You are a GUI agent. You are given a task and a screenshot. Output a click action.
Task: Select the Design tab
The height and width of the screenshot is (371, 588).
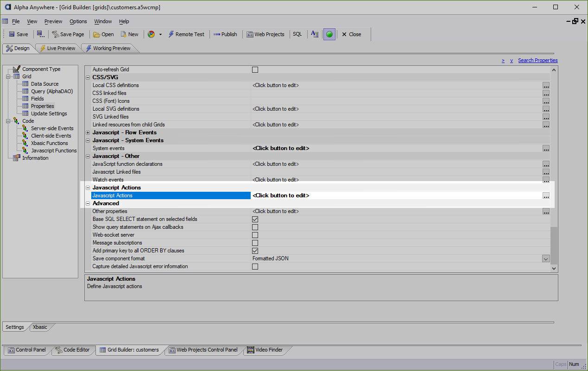pyautogui.click(x=18, y=48)
